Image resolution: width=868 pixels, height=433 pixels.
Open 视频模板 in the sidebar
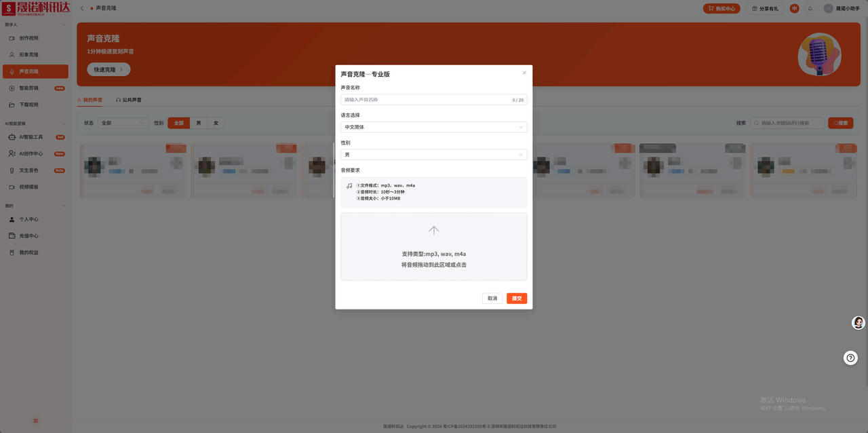click(x=35, y=187)
